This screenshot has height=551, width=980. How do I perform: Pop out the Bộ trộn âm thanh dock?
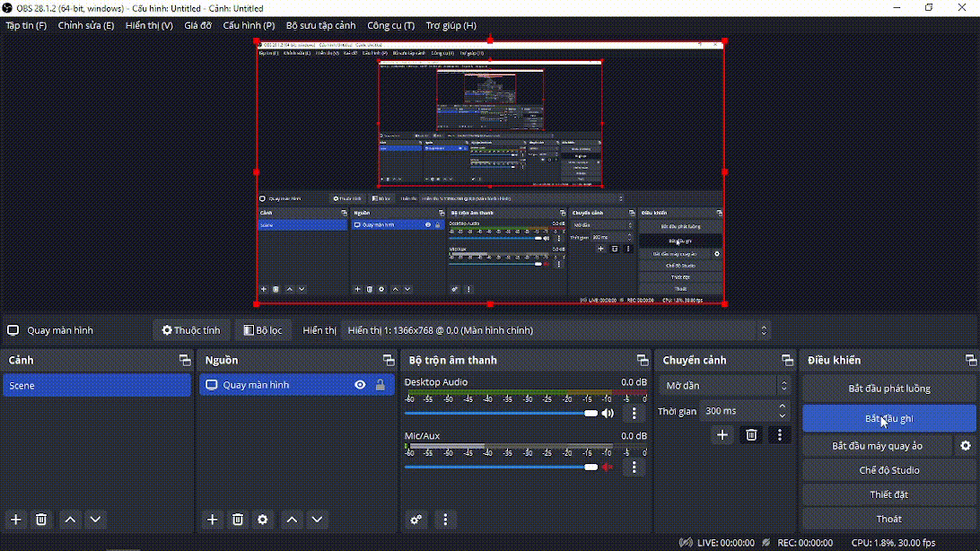pyautogui.click(x=643, y=360)
